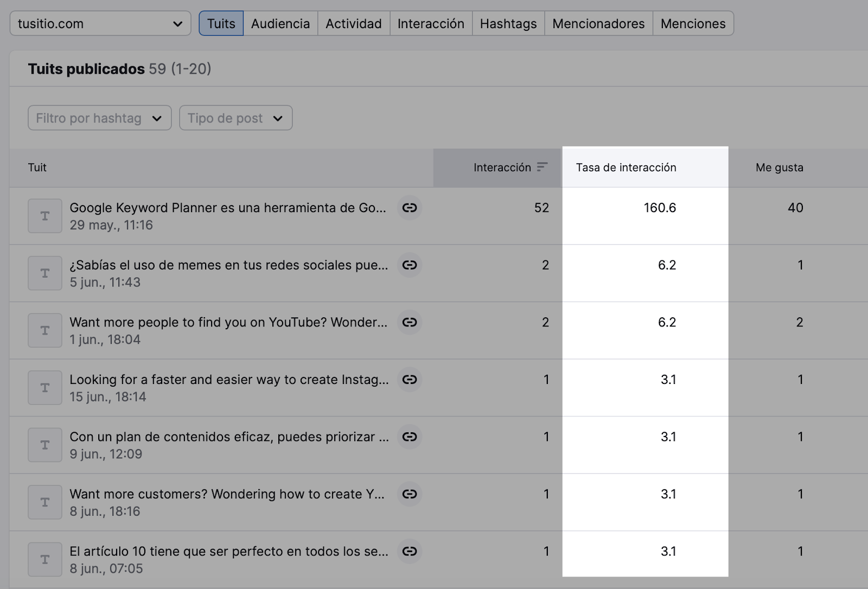868x589 pixels.
Task: Click text-type thumbnail of Want more customers tweet
Action: point(45,502)
